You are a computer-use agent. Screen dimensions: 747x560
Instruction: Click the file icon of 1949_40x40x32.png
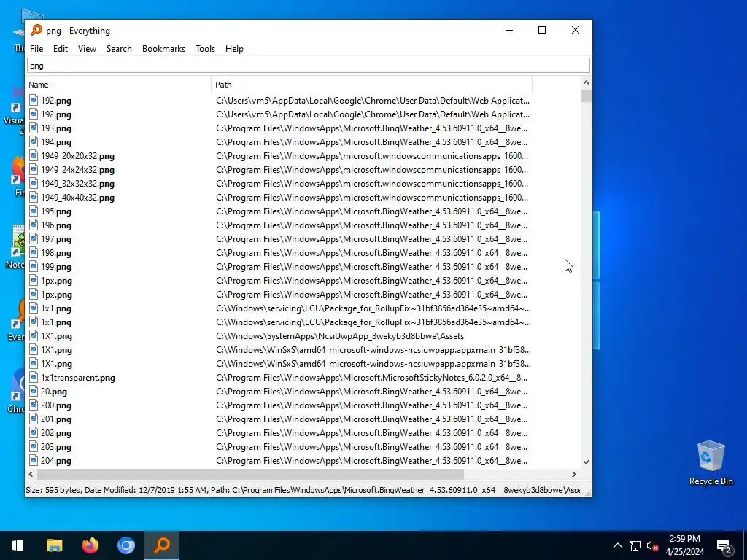(34, 197)
